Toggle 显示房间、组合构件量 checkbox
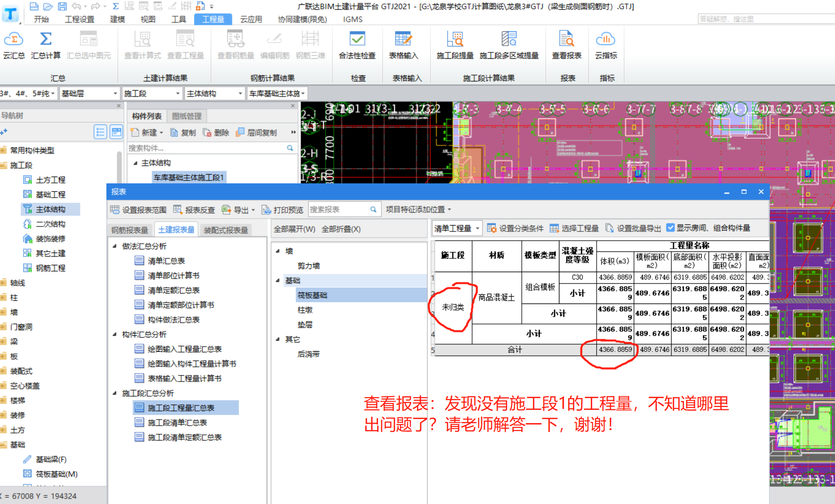Viewport: 835px width, 504px height. [x=670, y=227]
